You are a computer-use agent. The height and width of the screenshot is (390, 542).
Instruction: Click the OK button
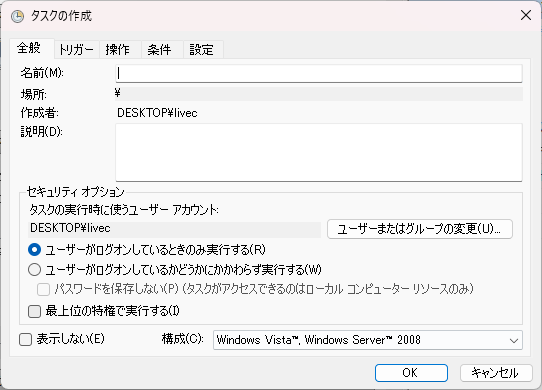(411, 373)
